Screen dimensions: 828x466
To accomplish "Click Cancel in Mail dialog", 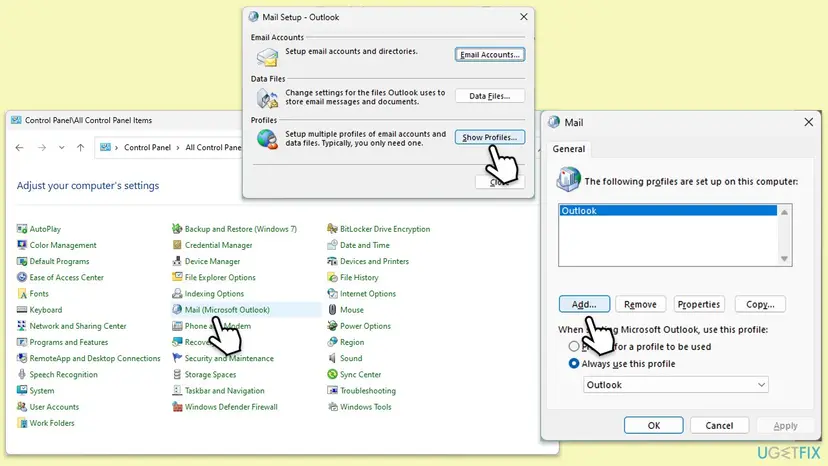I will [x=719, y=425].
